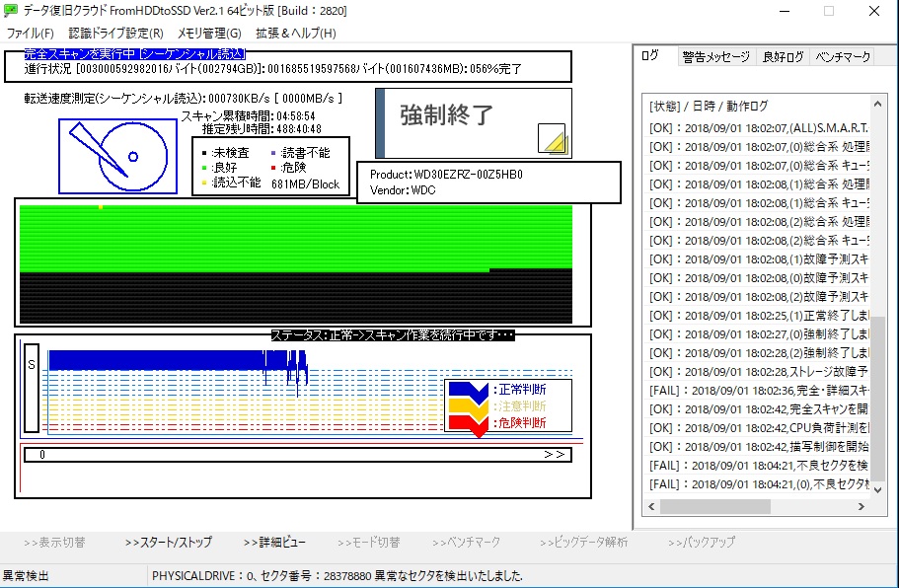Open the 認識ドライブ設定(R) menu

115,34
